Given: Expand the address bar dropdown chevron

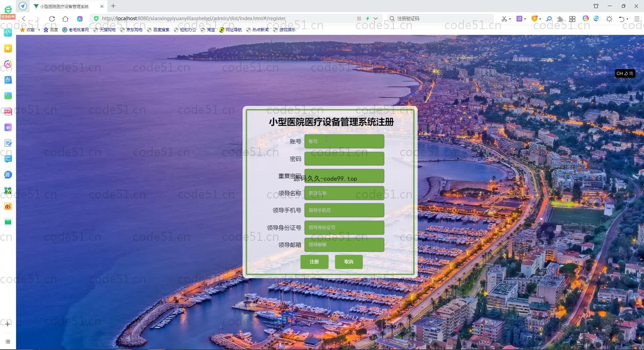Looking at the screenshot, I should point(376,19).
